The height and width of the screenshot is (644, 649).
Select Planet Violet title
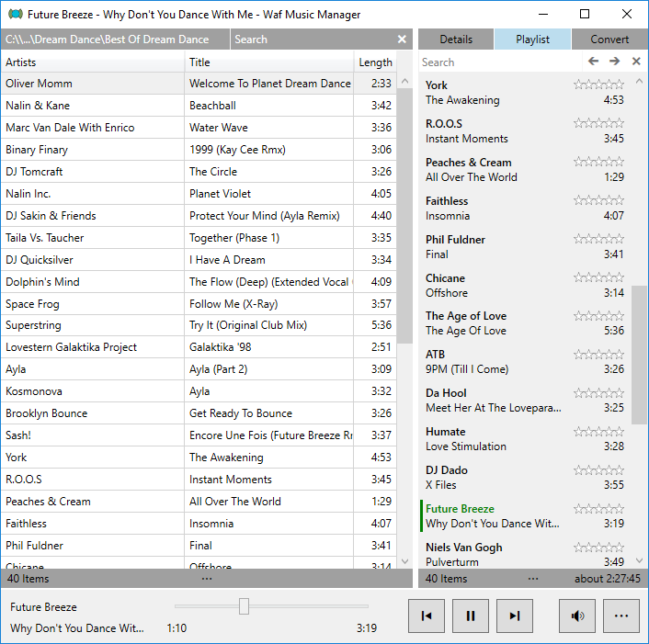click(x=220, y=194)
